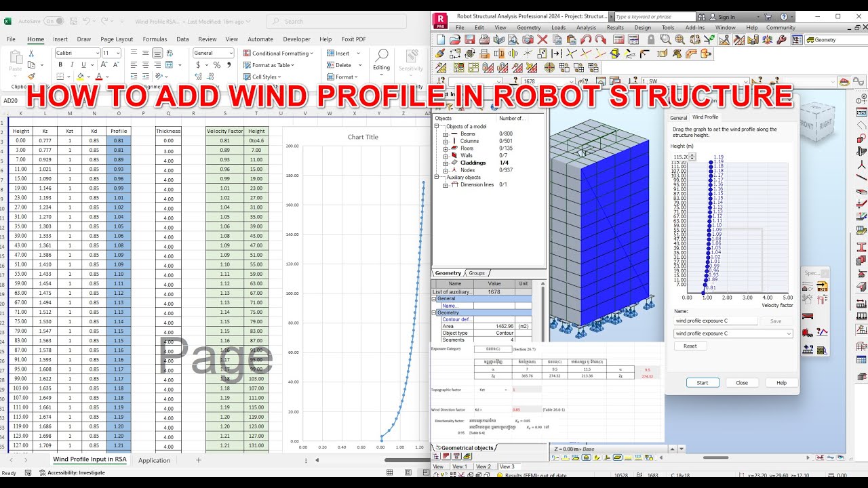The height and width of the screenshot is (488, 868).
Task: Click the Percent Style icon in Excel
Action: point(217,65)
